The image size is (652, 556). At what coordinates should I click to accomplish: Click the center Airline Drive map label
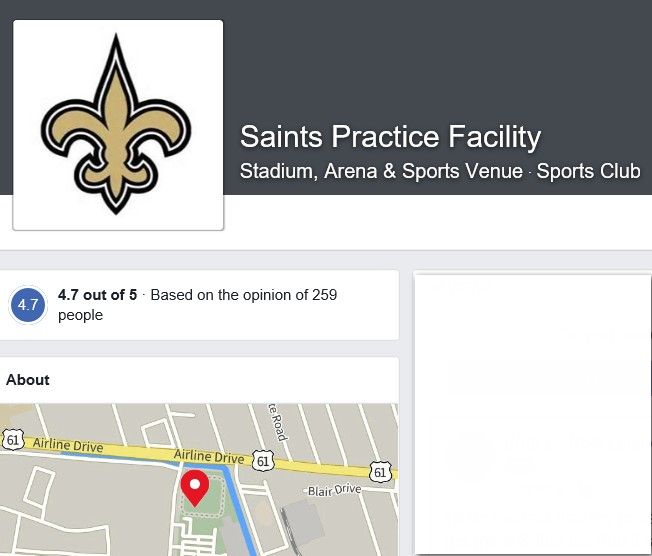pyautogui.click(x=209, y=456)
